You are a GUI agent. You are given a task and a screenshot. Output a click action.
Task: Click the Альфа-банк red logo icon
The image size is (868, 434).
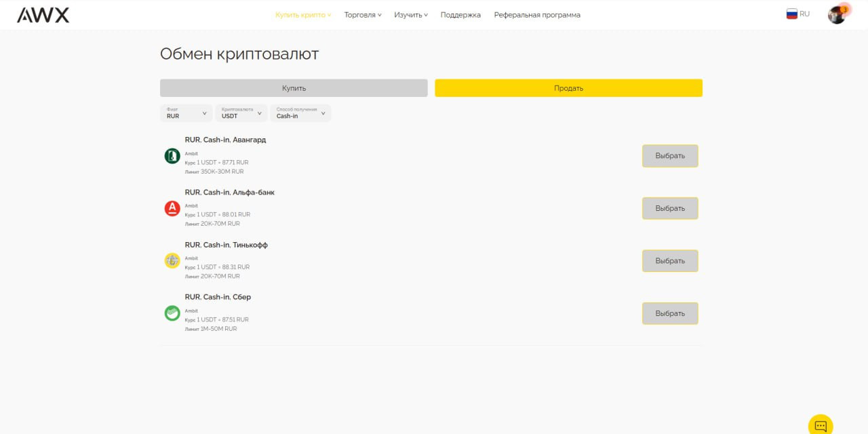pos(172,208)
